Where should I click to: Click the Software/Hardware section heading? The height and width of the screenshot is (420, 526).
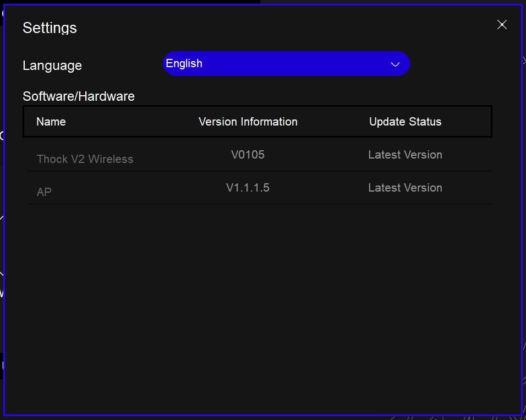click(79, 96)
